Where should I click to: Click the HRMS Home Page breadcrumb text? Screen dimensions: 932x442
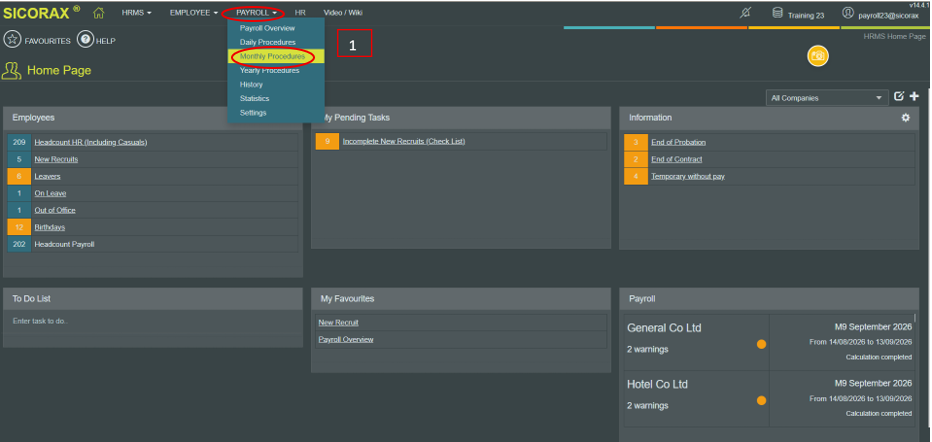[895, 37]
